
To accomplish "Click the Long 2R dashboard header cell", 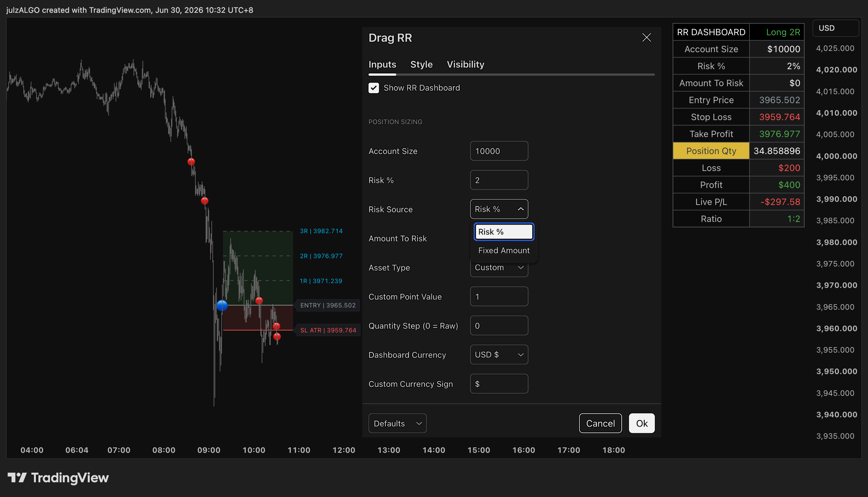I will (777, 32).
